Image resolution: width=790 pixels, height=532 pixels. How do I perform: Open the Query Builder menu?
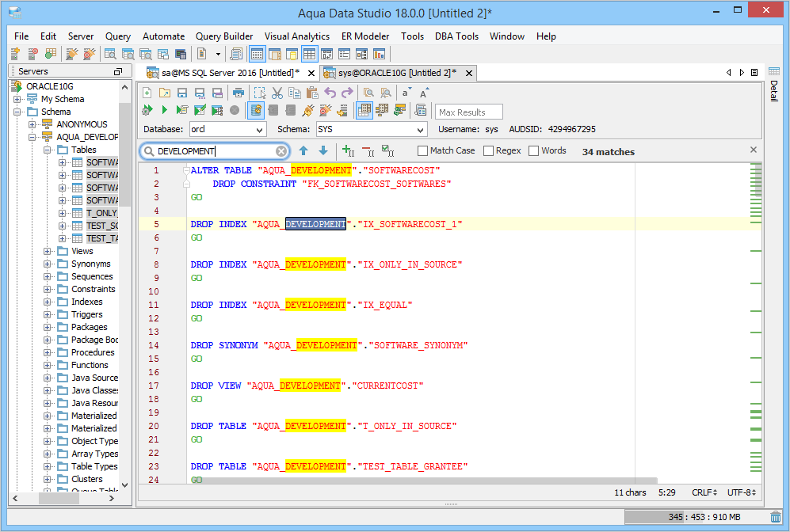[x=224, y=36]
